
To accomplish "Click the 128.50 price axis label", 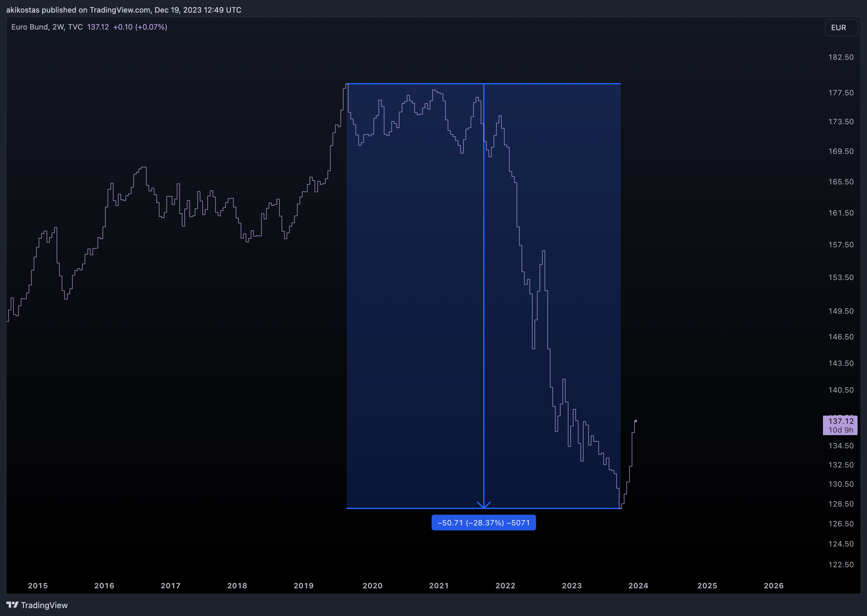I will click(x=841, y=504).
